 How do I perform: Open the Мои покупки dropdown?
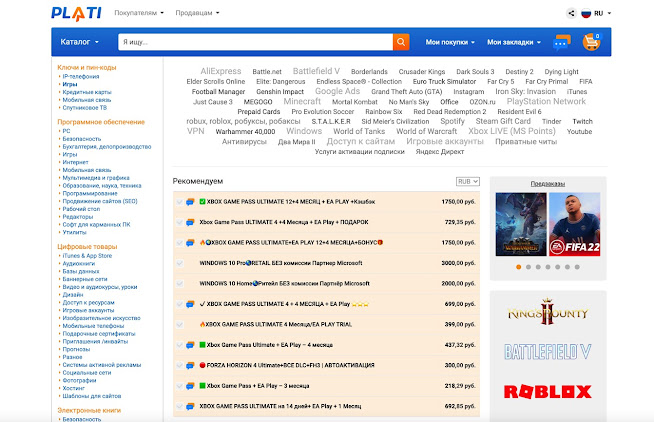pyautogui.click(x=450, y=42)
